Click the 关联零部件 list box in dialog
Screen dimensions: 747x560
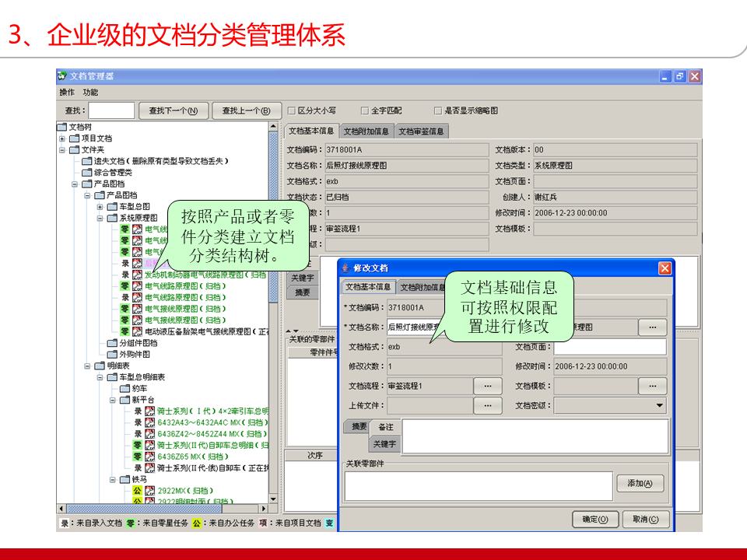(x=479, y=486)
